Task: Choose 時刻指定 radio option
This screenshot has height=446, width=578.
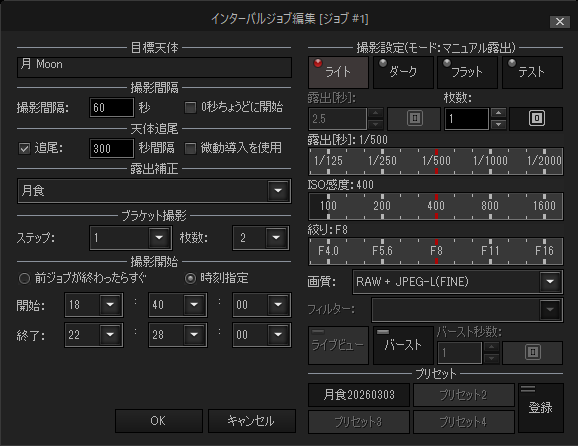Action: tap(190, 279)
